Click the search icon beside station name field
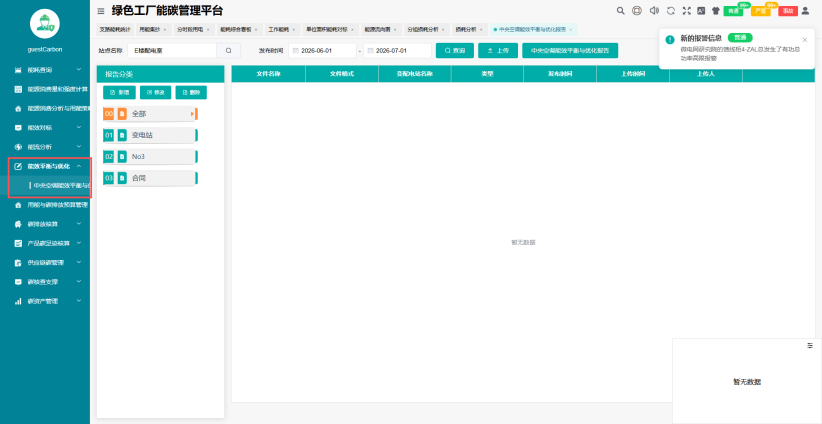 point(229,51)
